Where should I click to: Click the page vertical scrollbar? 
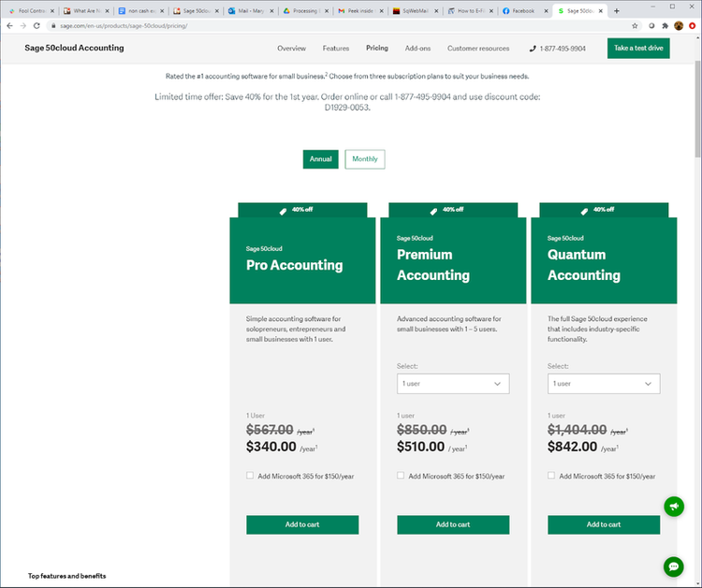click(x=697, y=109)
